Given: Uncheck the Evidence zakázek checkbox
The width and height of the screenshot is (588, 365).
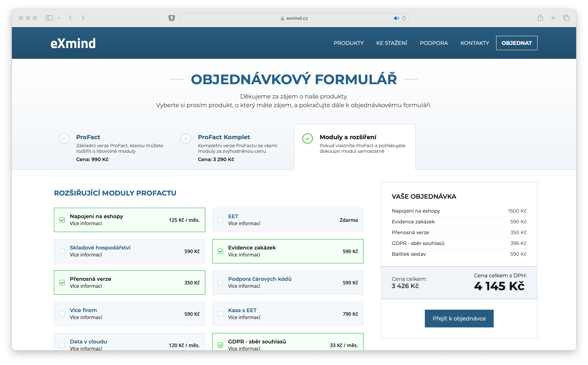Looking at the screenshot, I should pyautogui.click(x=221, y=251).
